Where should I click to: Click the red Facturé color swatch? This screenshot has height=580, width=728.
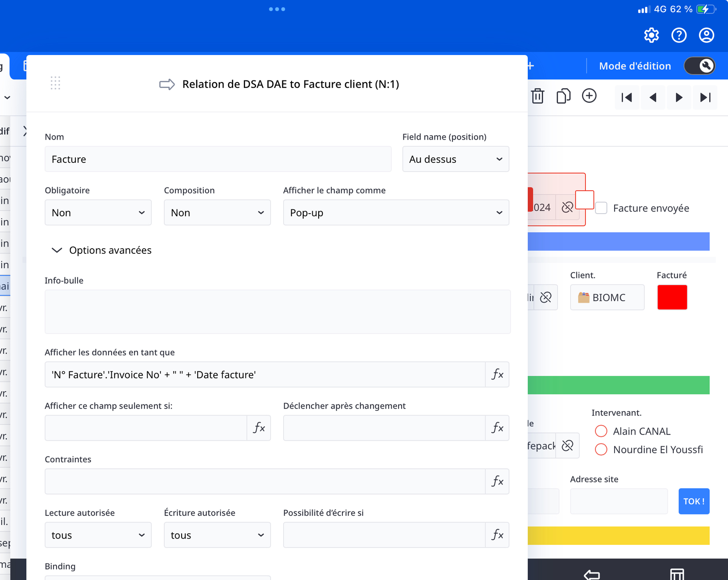coord(672,297)
